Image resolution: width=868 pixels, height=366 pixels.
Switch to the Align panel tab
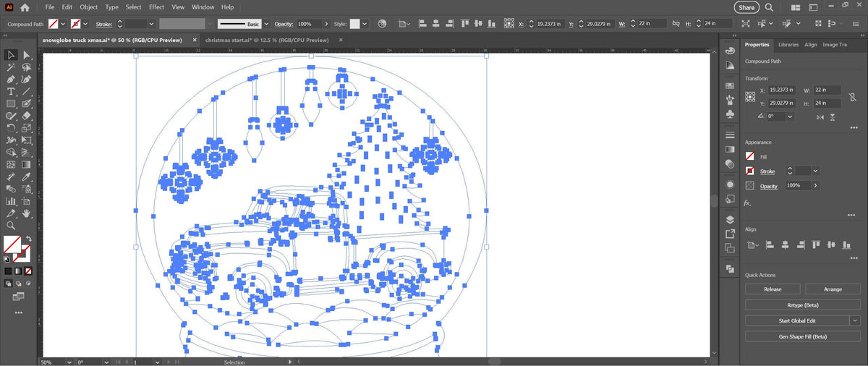811,45
